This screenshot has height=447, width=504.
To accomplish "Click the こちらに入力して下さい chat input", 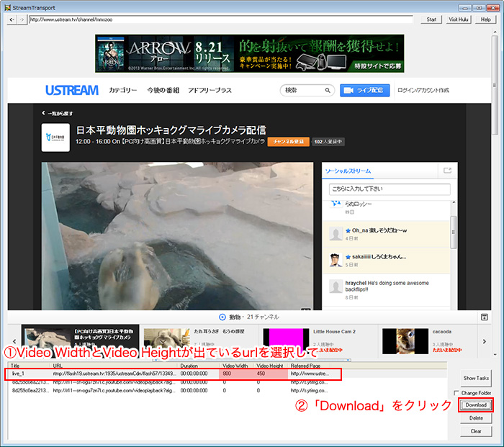I will coord(390,189).
